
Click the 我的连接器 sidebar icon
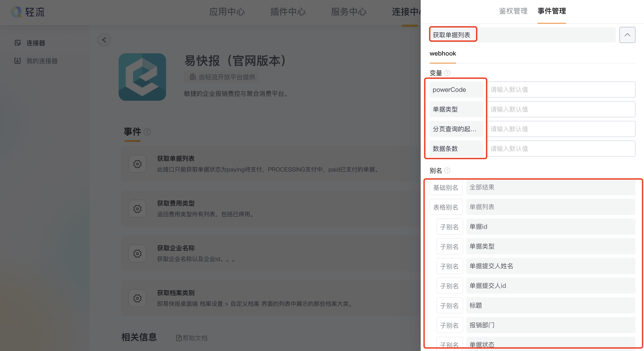point(17,61)
